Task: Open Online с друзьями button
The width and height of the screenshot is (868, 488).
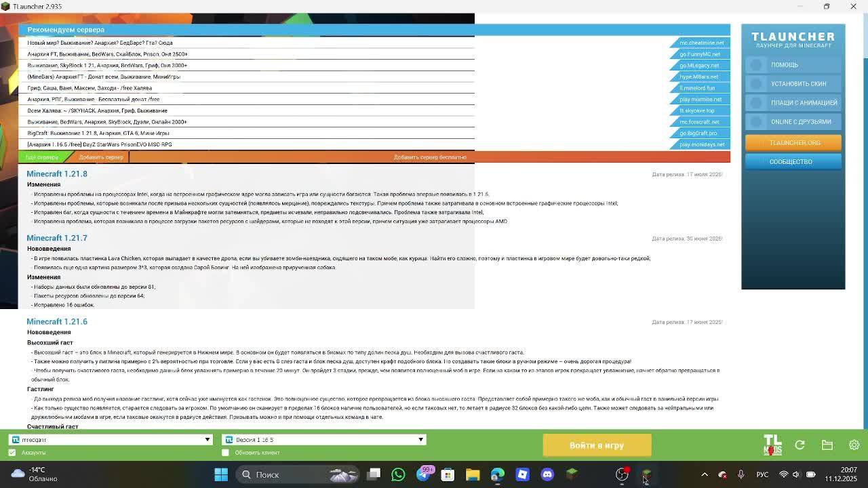Action: coord(793,122)
